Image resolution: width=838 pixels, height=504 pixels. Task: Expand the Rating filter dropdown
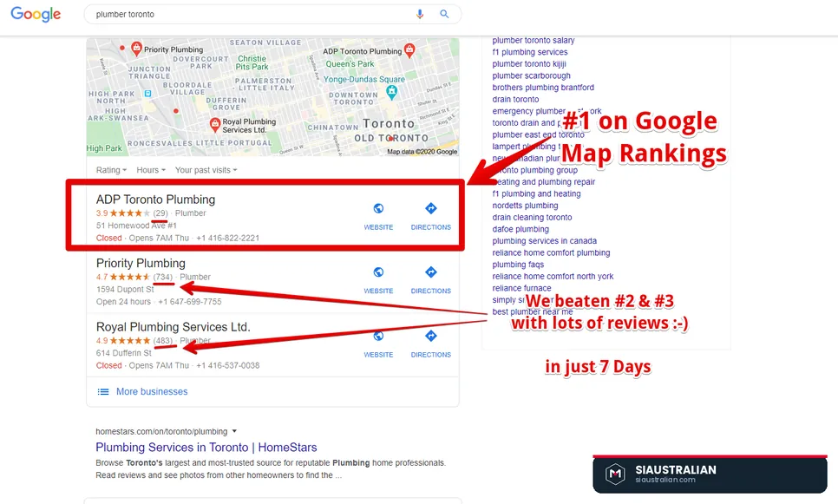[x=111, y=170]
